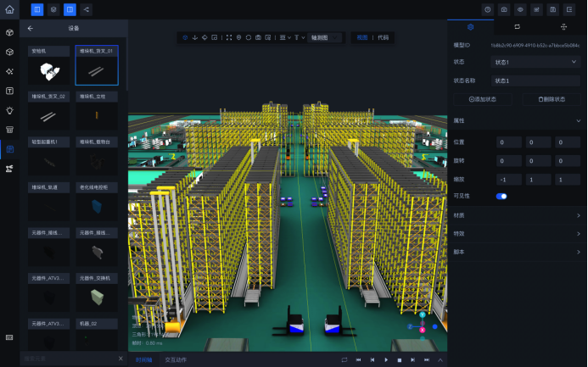This screenshot has width=588, height=367.
Task: Click back arrow in 设备 panel header
Action: 31,28
